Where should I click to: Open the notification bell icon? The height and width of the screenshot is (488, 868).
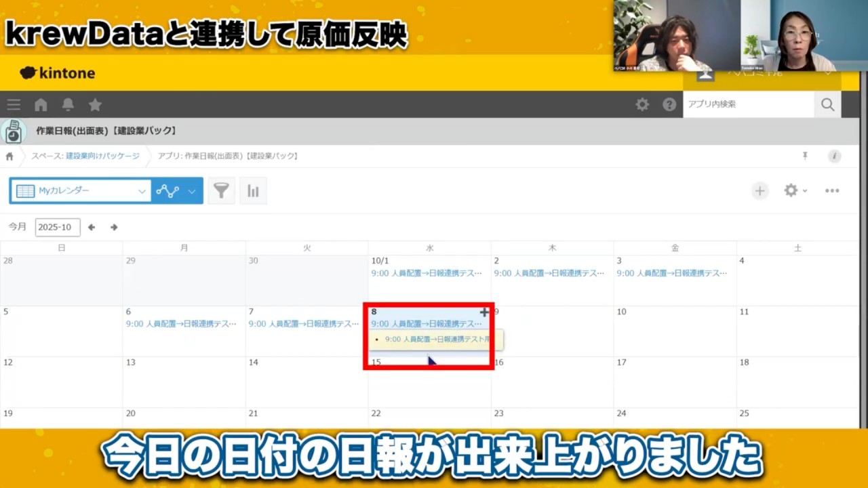pos(68,104)
